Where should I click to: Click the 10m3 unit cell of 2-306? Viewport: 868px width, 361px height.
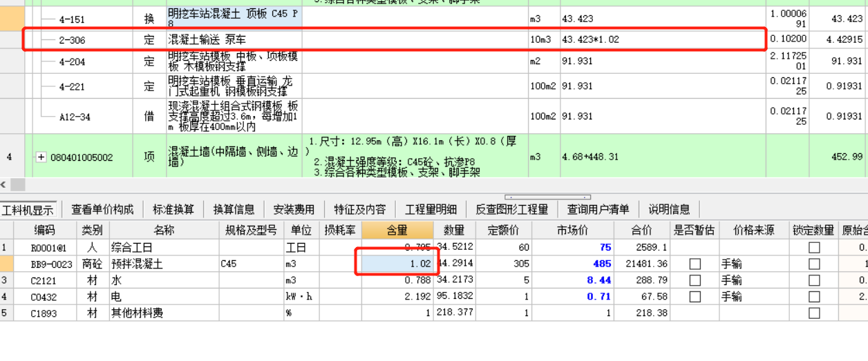coord(544,40)
